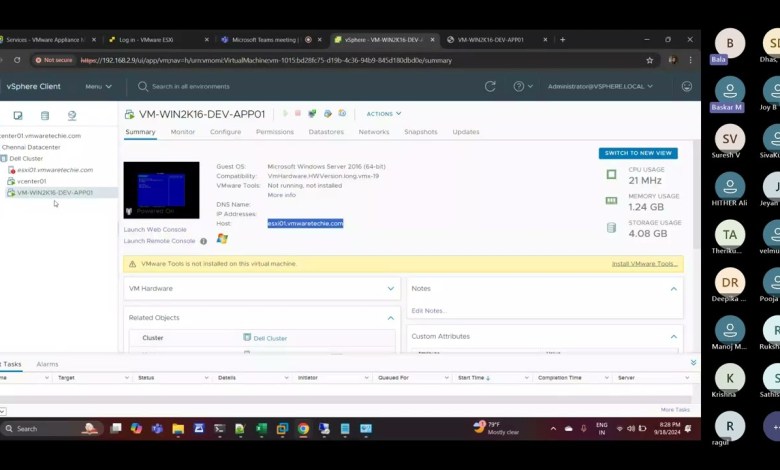The height and width of the screenshot is (470, 780).
Task: Click the edit settings icon in the VM toolbar
Action: 327,113
